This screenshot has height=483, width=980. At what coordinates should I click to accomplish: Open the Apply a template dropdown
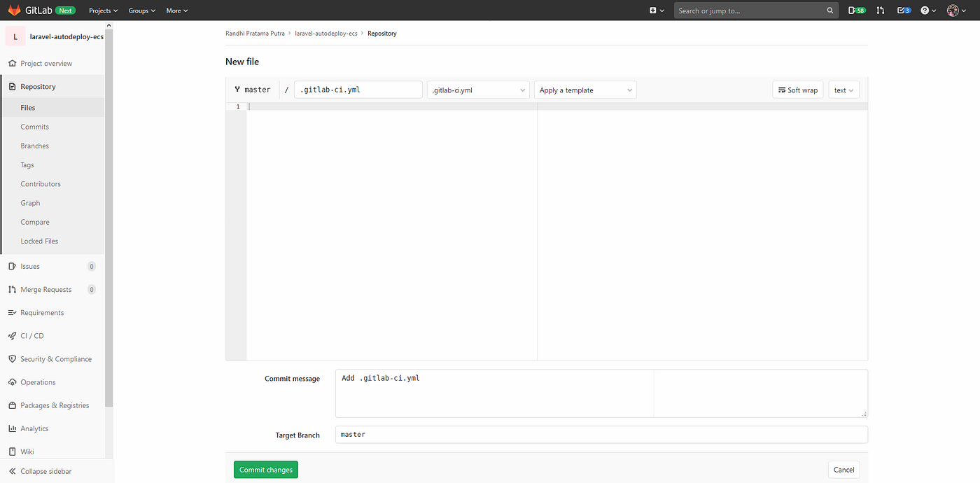pyautogui.click(x=585, y=90)
